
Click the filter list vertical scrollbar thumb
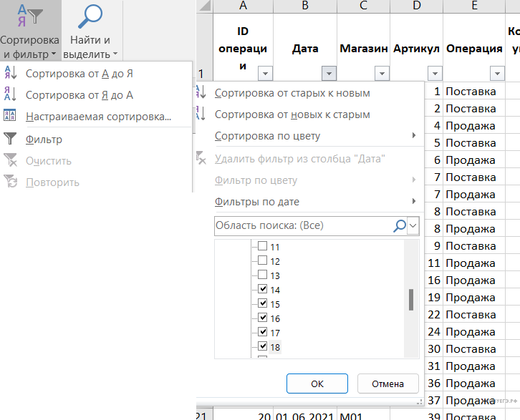tap(411, 300)
